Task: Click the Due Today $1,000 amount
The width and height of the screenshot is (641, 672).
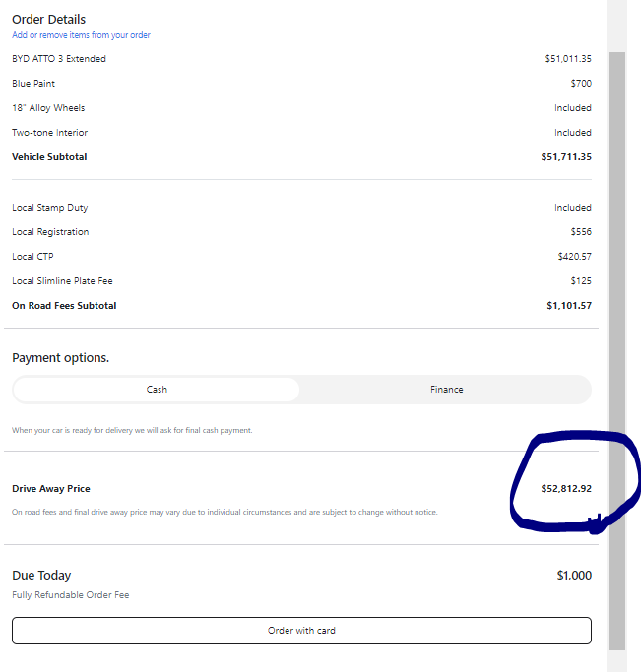Action: coord(574,576)
